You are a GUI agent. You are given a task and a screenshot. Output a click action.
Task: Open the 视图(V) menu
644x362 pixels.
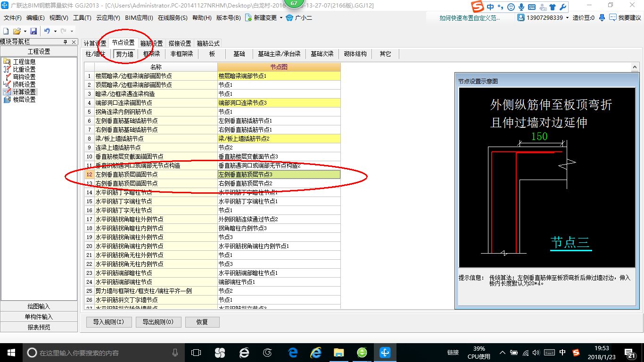(58, 18)
